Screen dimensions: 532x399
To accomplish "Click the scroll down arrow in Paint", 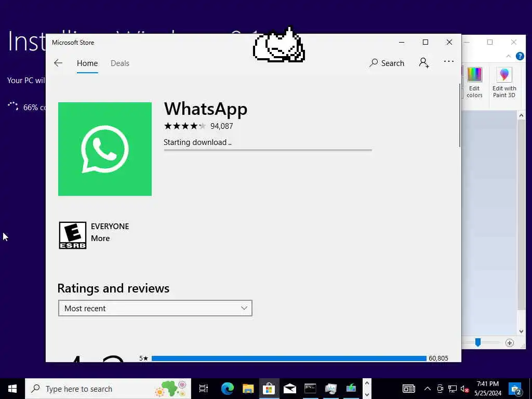I will [521, 331].
